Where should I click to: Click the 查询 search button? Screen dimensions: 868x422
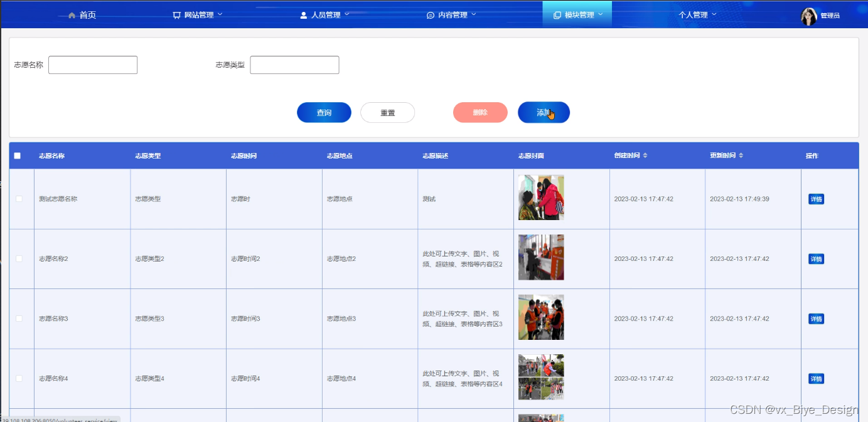coord(324,113)
